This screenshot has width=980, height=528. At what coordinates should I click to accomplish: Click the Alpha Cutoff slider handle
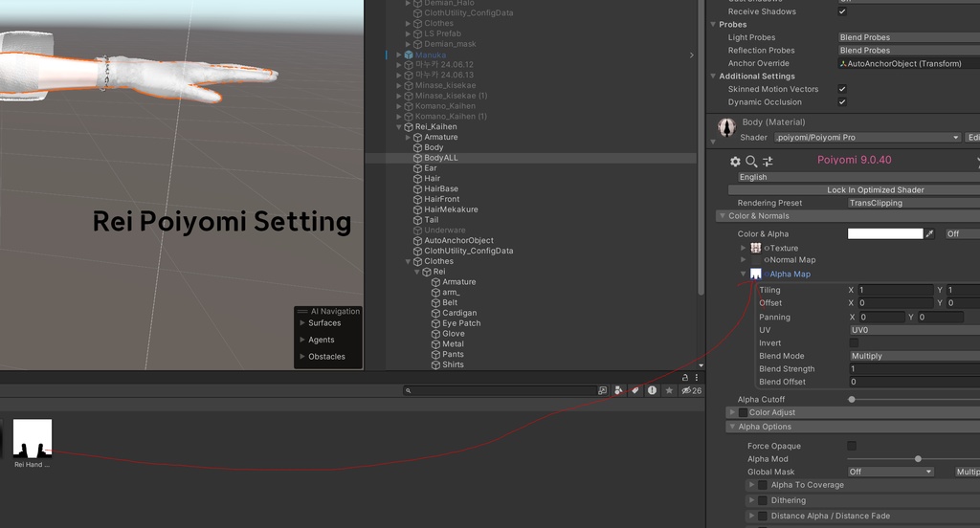point(851,399)
